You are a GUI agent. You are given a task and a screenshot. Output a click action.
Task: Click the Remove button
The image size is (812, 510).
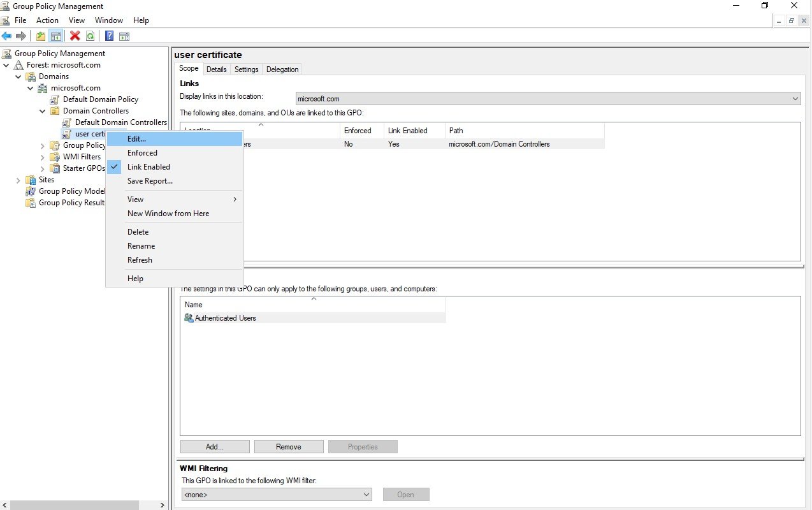pos(289,447)
